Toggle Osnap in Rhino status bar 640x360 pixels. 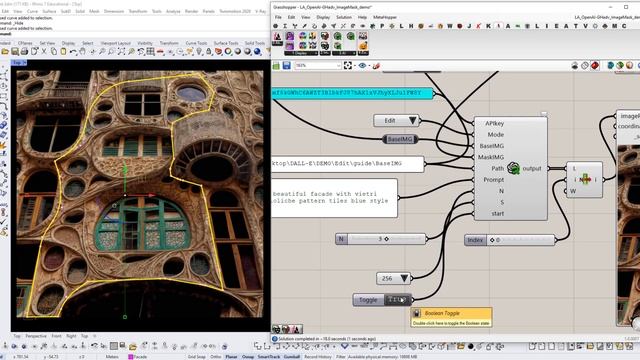coord(248,357)
